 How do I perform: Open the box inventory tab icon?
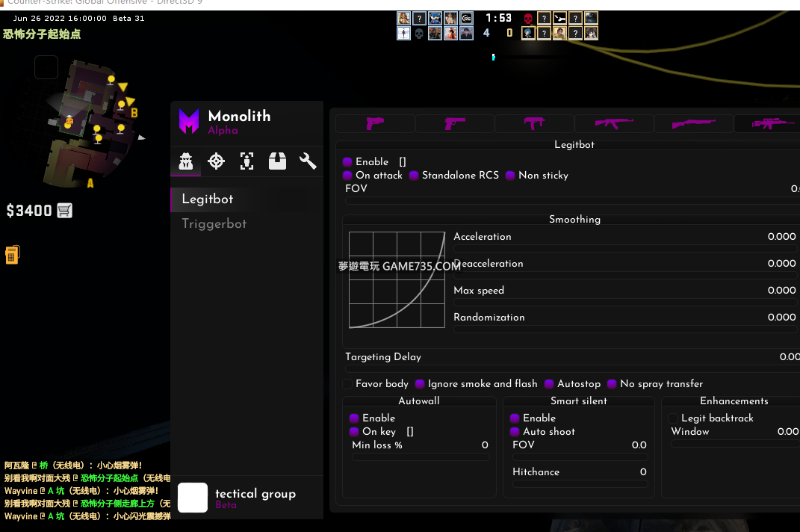point(277,161)
